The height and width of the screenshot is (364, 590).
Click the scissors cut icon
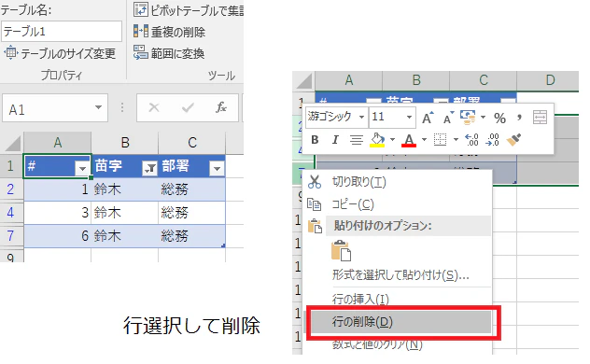[315, 182]
